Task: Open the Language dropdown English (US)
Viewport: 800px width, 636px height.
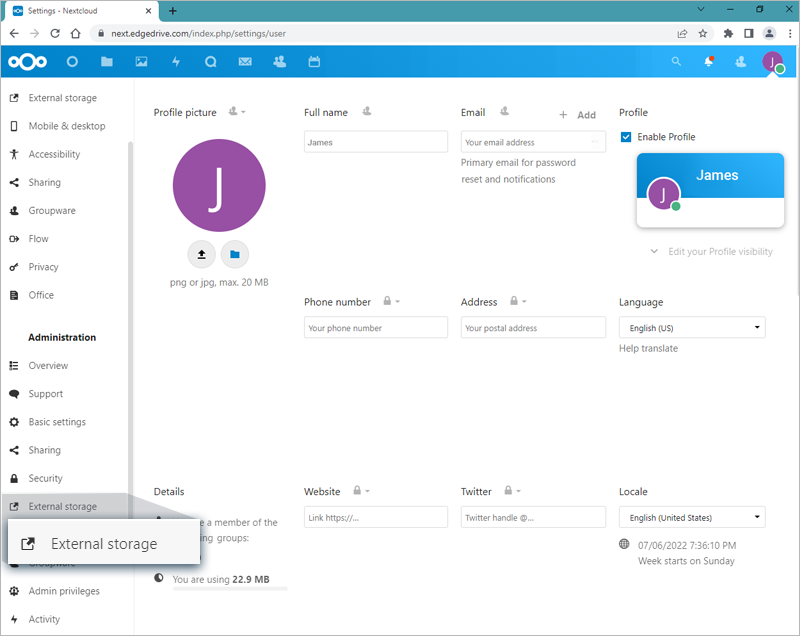Action: tap(692, 327)
